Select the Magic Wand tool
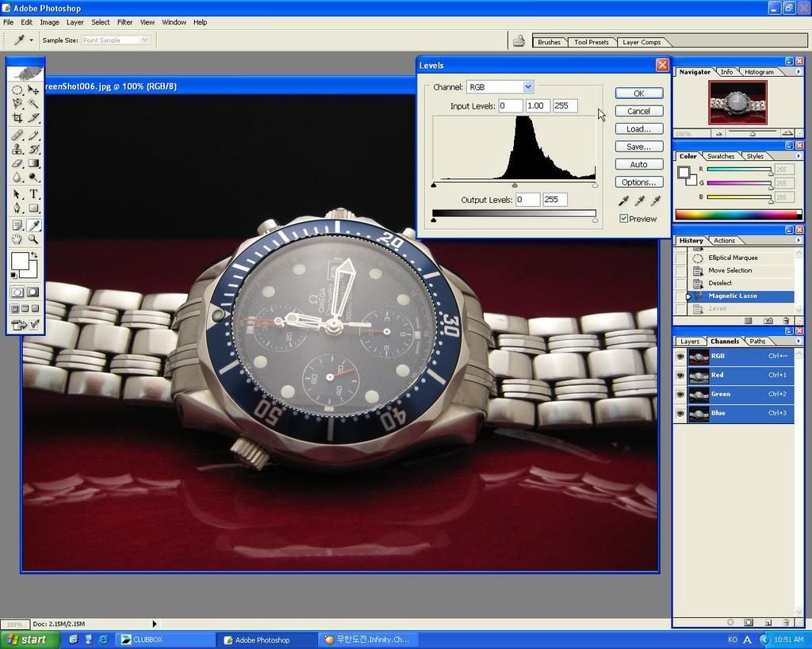Viewport: 812px width, 649px height. 33,104
